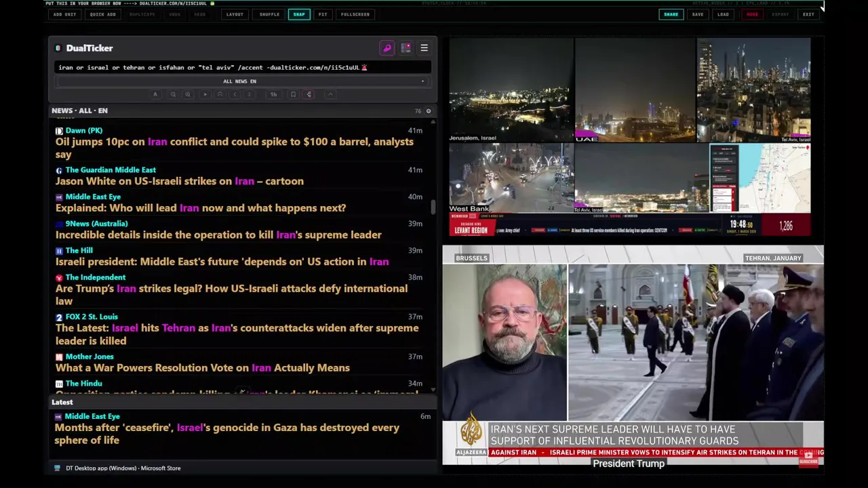
Task: Click the bookmark icon in ticker toolbar
Action: point(293,94)
